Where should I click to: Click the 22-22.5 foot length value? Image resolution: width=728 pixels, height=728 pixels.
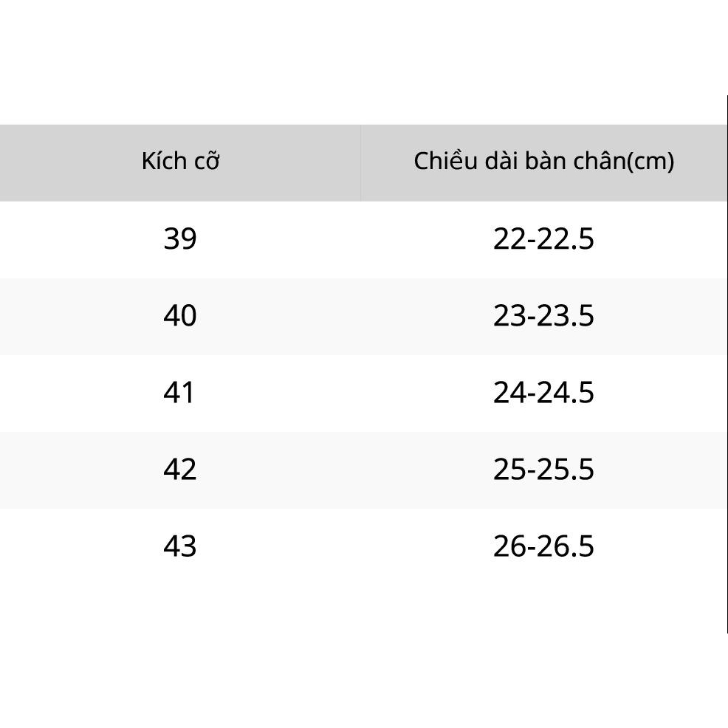[x=543, y=239]
